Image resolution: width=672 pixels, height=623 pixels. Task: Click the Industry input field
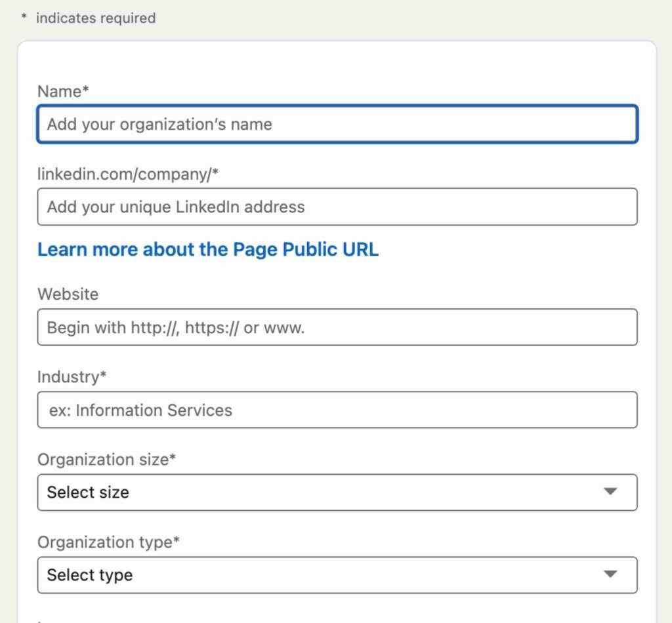(337, 409)
